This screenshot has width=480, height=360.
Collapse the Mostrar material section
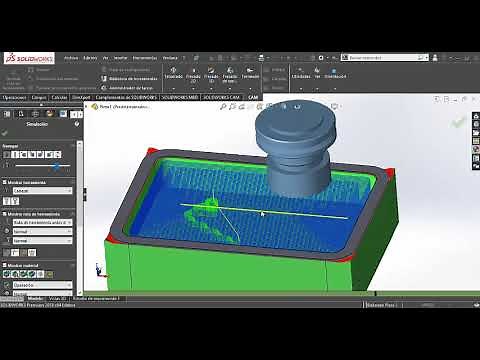coord(73,265)
